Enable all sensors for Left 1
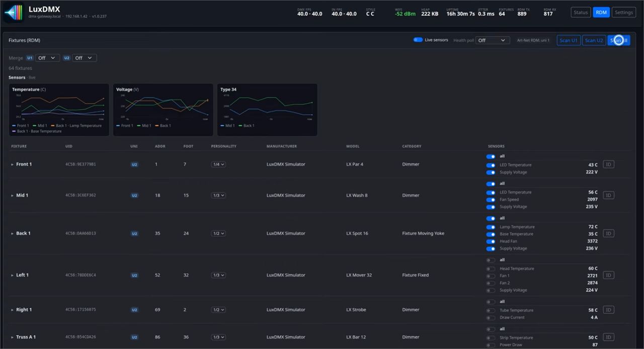 pyautogui.click(x=491, y=260)
